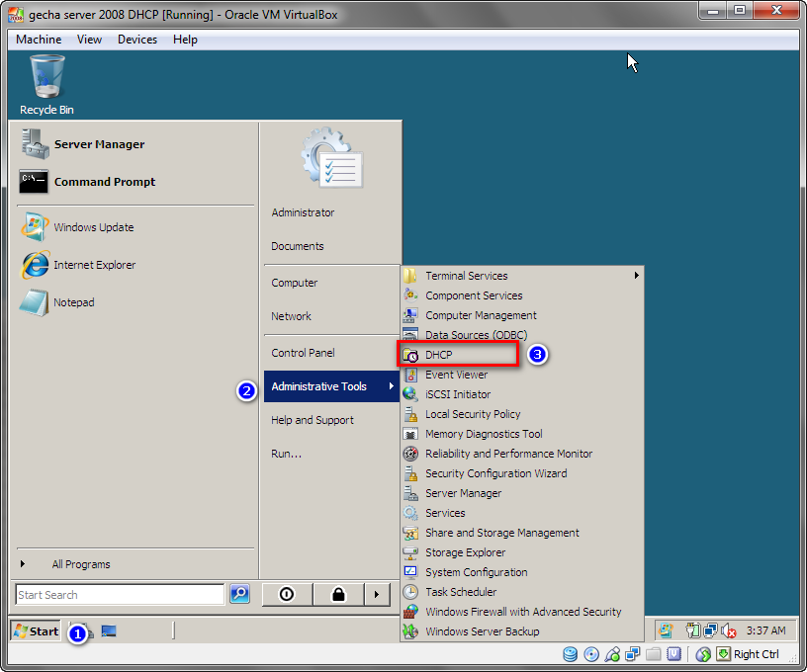The image size is (807, 672).
Task: Open the Help menu in VirtualBox
Action: click(x=185, y=40)
